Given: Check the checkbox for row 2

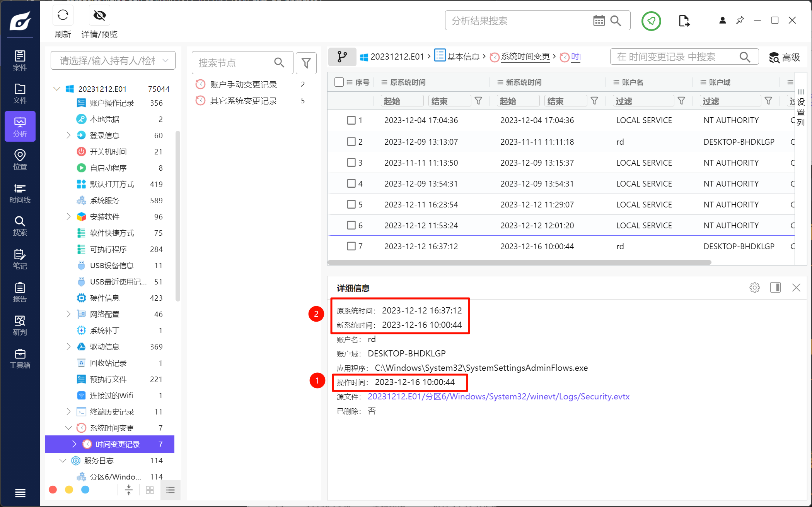Looking at the screenshot, I should 351,142.
